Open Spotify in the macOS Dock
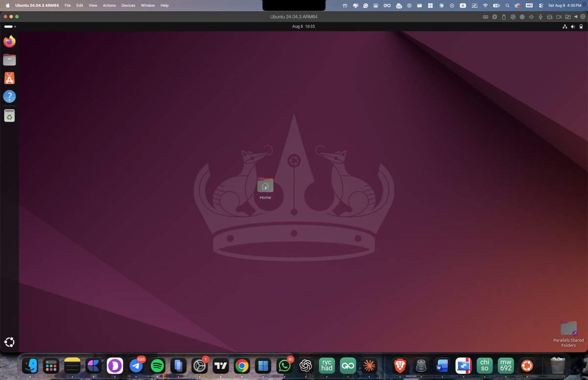The image size is (588, 380). [x=157, y=365]
